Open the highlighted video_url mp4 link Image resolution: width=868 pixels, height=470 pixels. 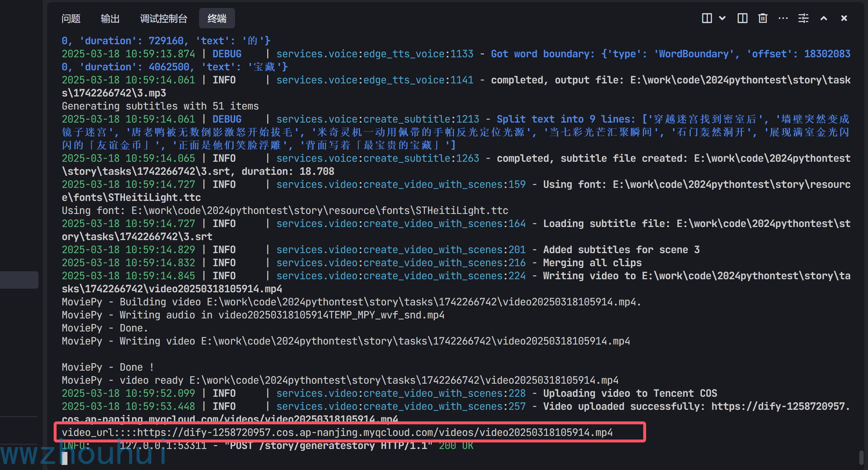(x=375, y=432)
